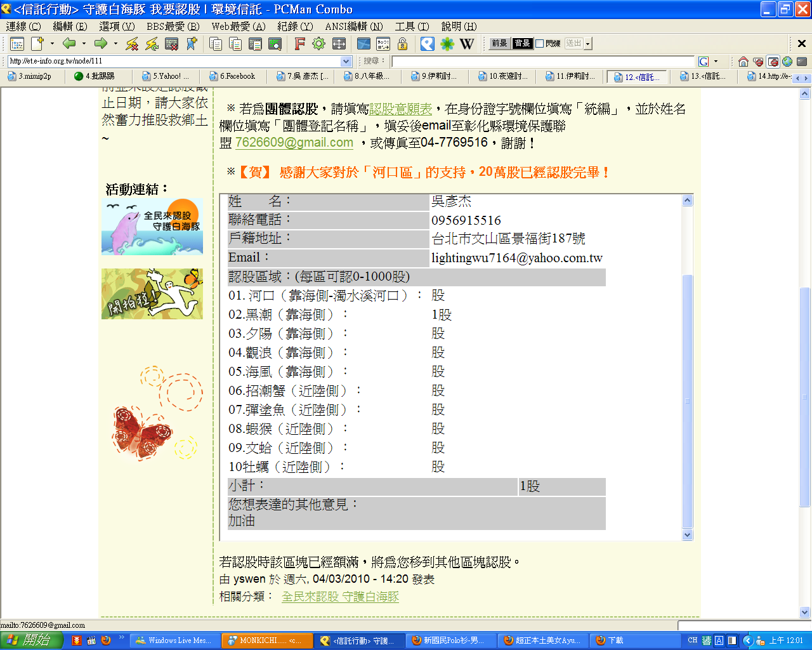This screenshot has width=812, height=650.
Task: Click the padlock icon in toolbar
Action: tap(402, 43)
